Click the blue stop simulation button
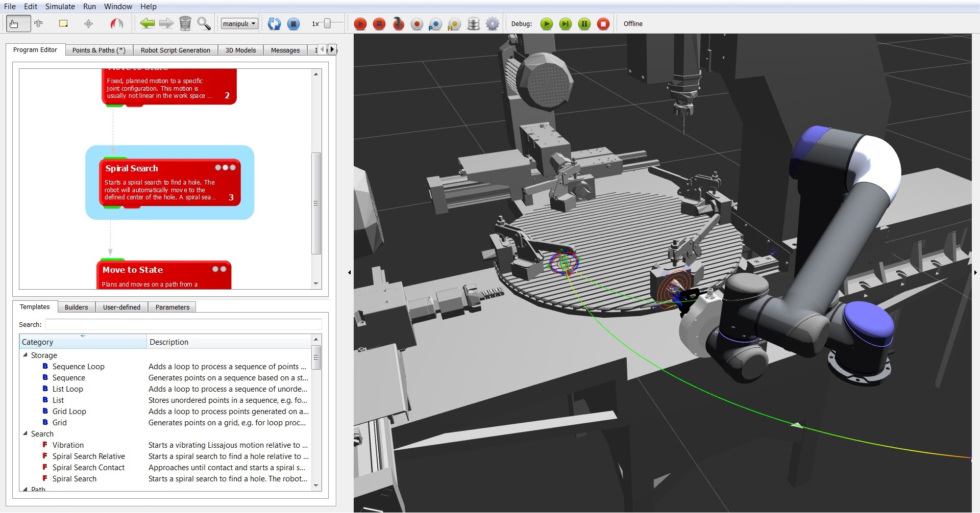 point(293,23)
